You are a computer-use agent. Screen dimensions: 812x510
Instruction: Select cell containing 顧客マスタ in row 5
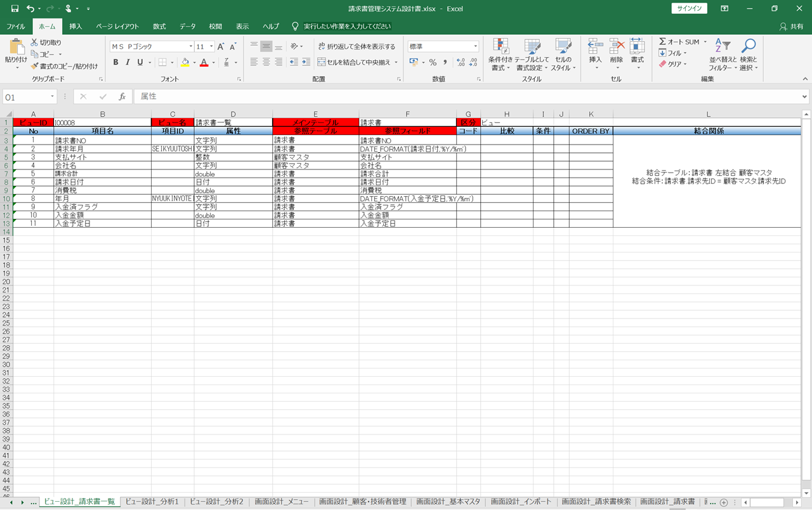pos(316,157)
